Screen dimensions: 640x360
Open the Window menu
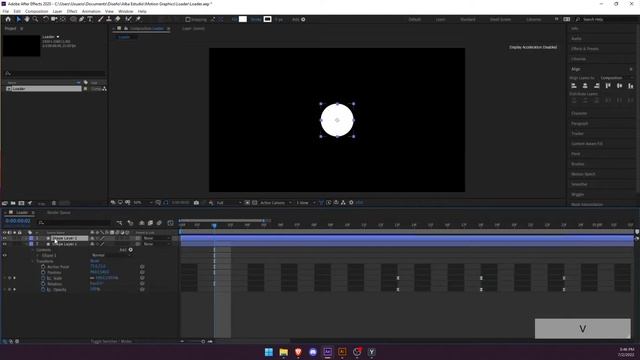coord(125,11)
